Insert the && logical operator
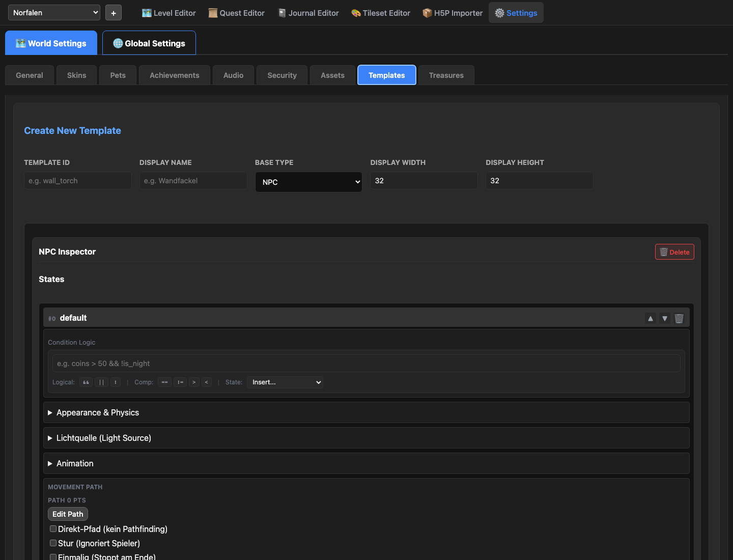The width and height of the screenshot is (733, 560). point(86,382)
